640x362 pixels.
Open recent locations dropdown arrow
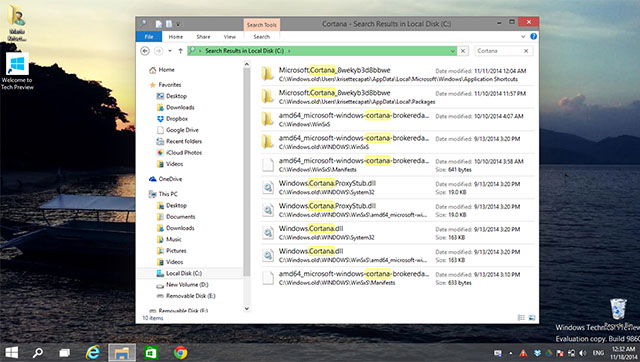tap(170, 51)
